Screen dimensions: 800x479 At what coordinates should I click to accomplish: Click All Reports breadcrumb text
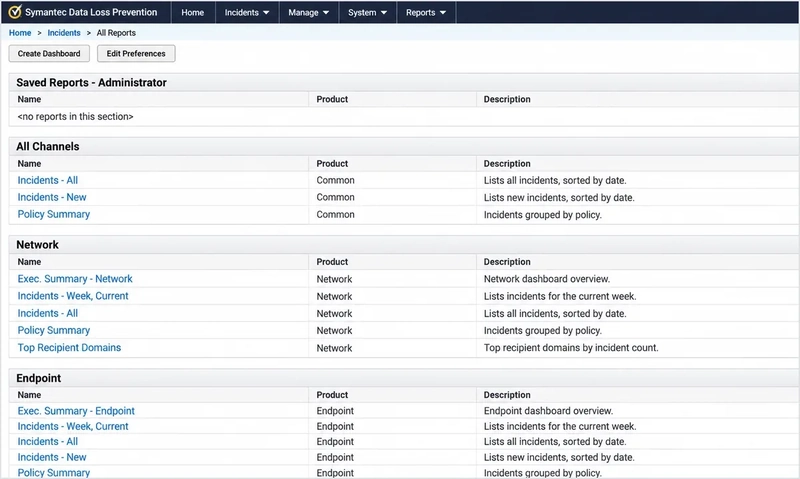pos(116,33)
